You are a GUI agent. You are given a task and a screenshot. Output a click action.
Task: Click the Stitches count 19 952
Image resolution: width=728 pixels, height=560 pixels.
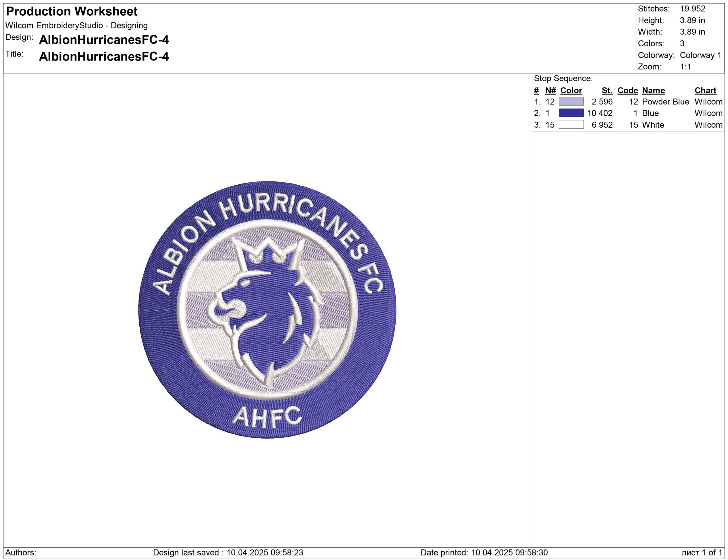coord(692,9)
